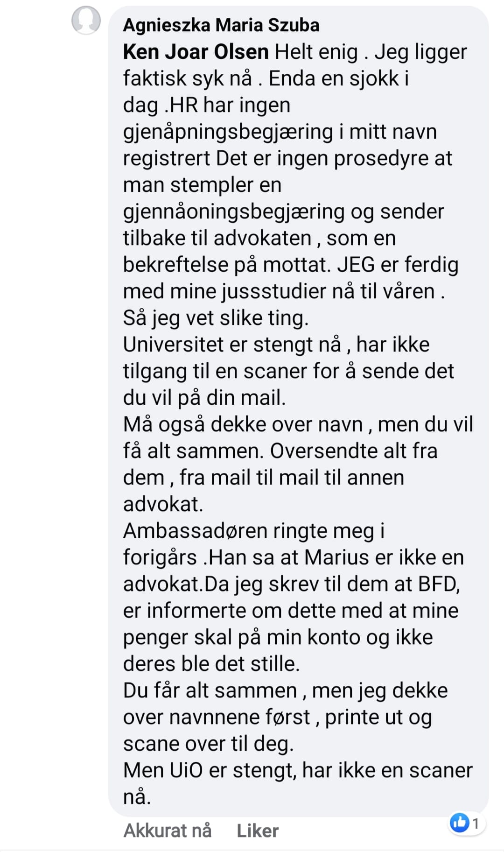
Task: Click the Akkurat nå timestamp
Action: [x=168, y=831]
